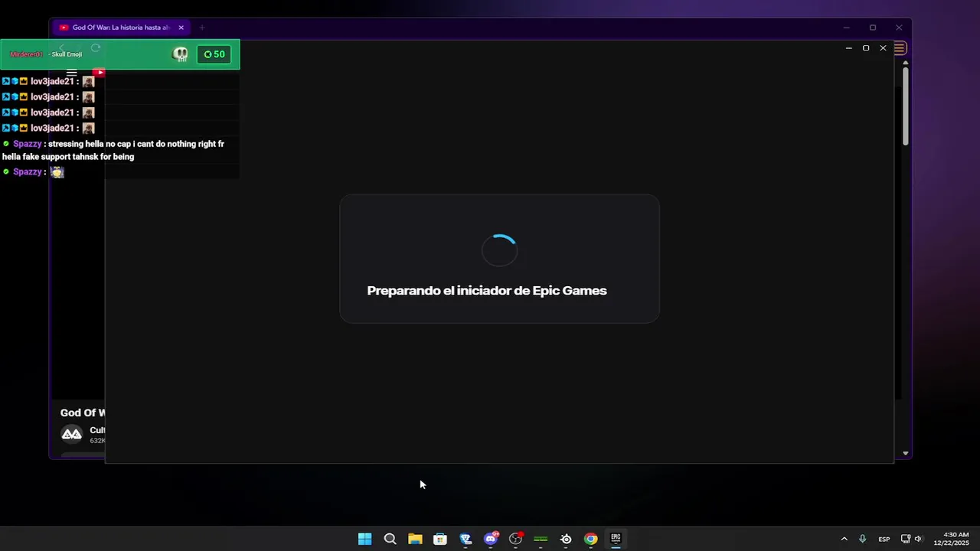980x551 pixels.
Task: Click browser scrollbar down arrow
Action: 905,453
